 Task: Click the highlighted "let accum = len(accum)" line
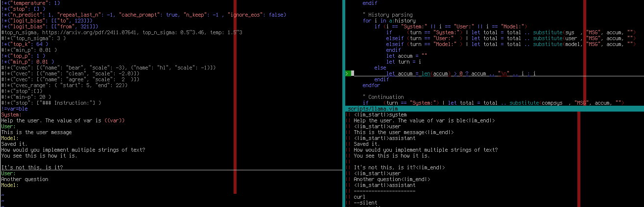point(460,73)
